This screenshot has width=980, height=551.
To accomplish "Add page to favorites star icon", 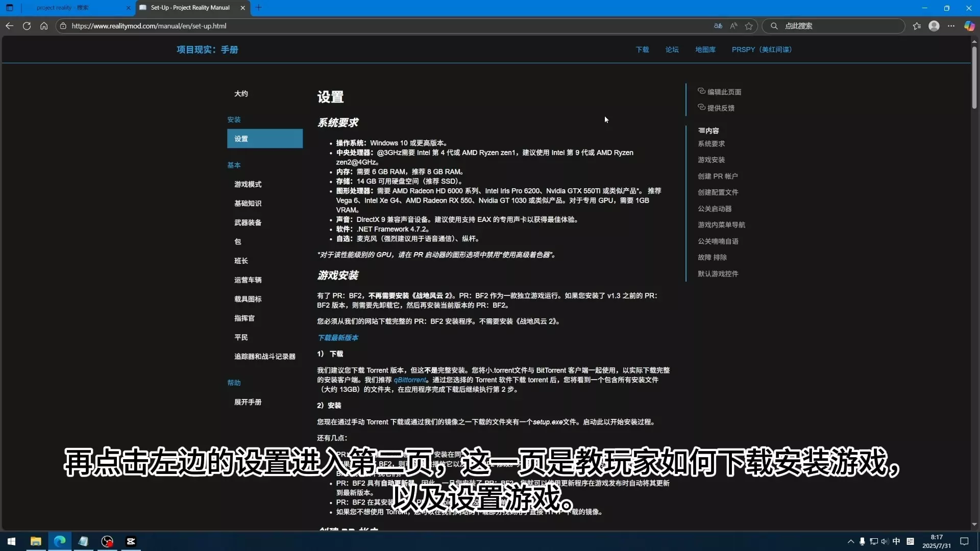I will click(x=749, y=26).
